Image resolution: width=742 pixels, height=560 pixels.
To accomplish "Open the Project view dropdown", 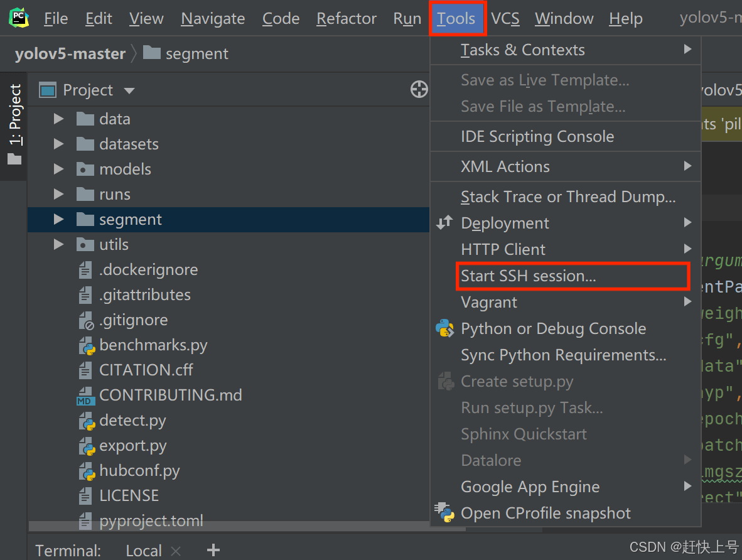I will coord(129,90).
